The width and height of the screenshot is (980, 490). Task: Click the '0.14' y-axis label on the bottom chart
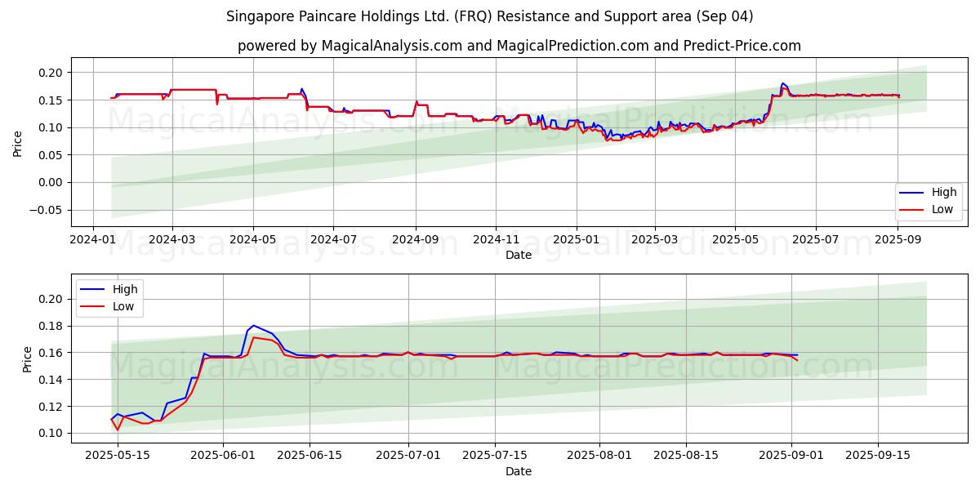[x=51, y=380]
